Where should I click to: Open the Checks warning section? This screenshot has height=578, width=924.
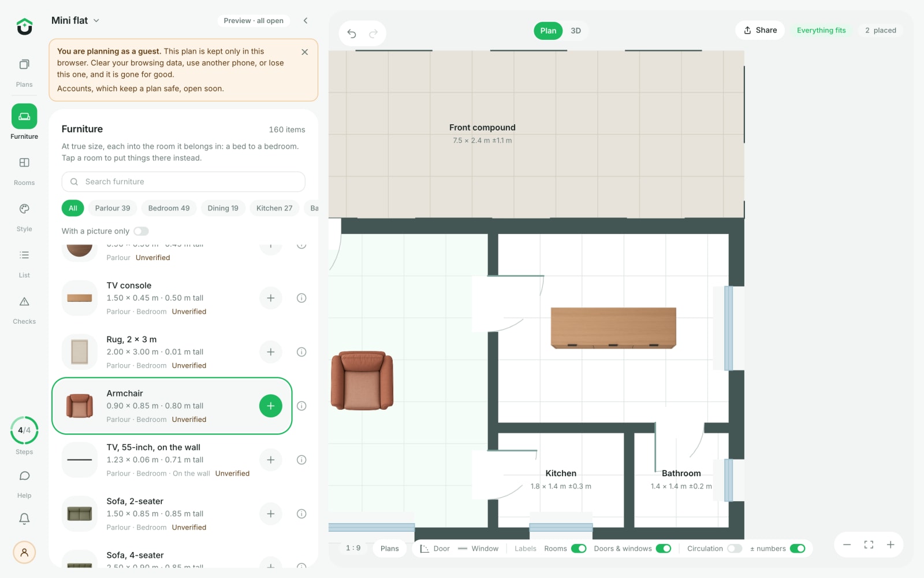tap(24, 310)
